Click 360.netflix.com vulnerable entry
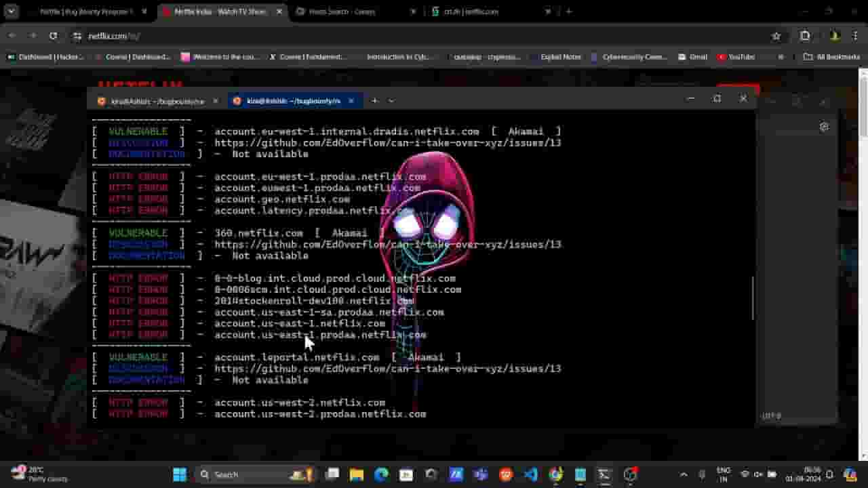The width and height of the screenshot is (868, 488). (x=258, y=233)
